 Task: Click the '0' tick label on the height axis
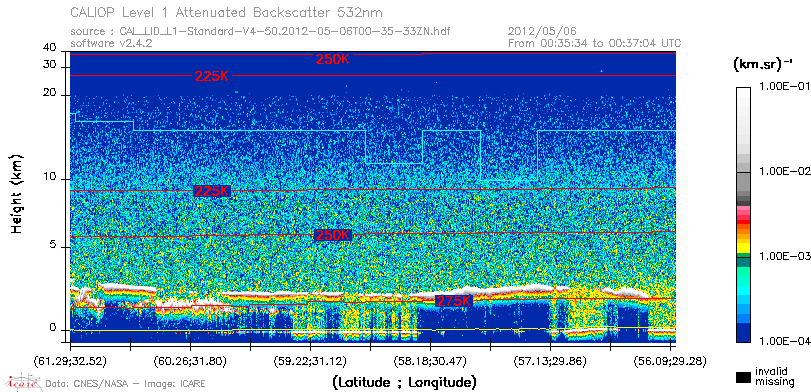point(52,328)
